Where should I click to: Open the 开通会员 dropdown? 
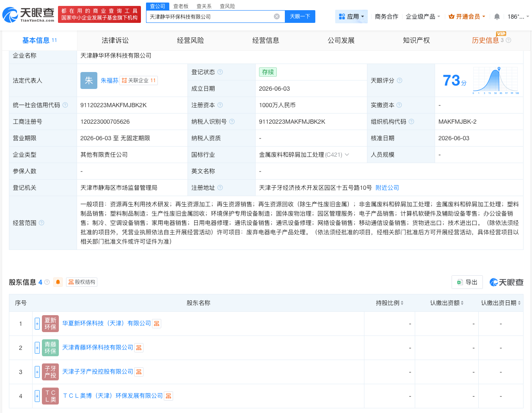pyautogui.click(x=467, y=17)
